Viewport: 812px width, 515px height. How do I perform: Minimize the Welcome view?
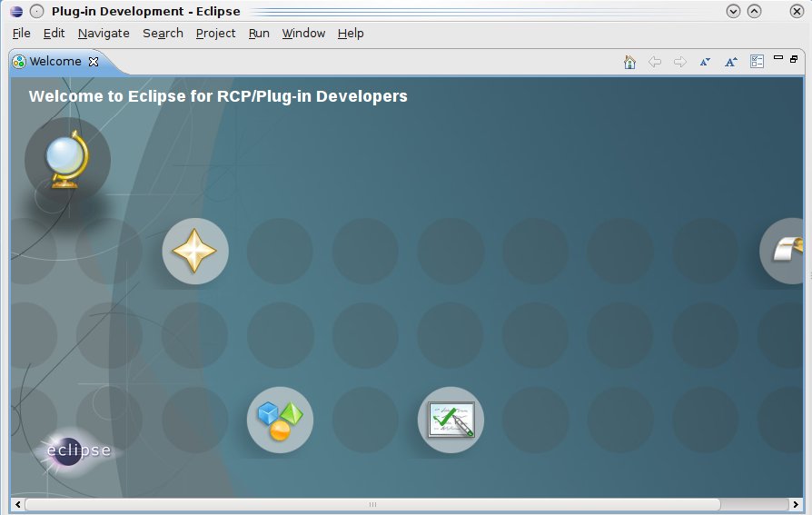coord(777,58)
